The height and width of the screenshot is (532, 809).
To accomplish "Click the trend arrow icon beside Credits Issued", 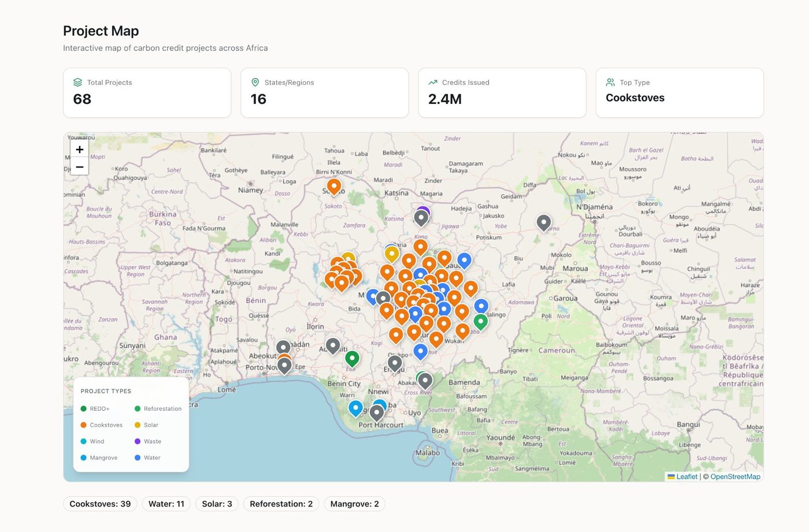I will pyautogui.click(x=433, y=83).
